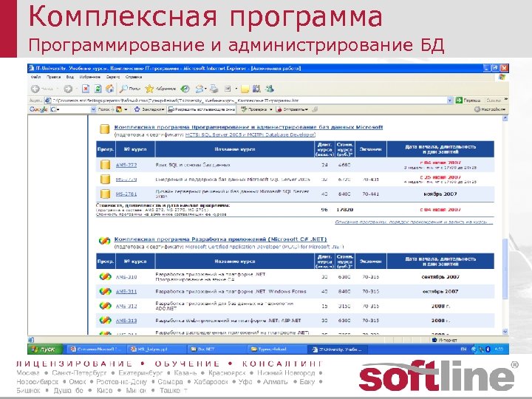Click the Go (Переход) button
The image size is (532, 399).
click(468, 100)
